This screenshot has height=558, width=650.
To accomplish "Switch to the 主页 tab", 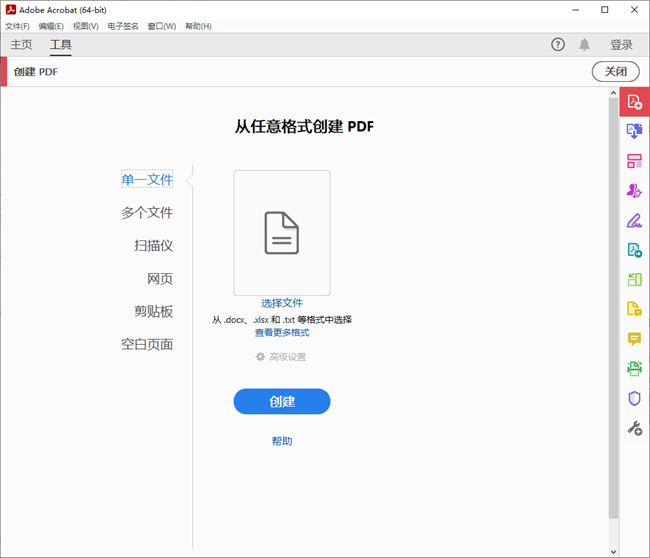I will [21, 44].
